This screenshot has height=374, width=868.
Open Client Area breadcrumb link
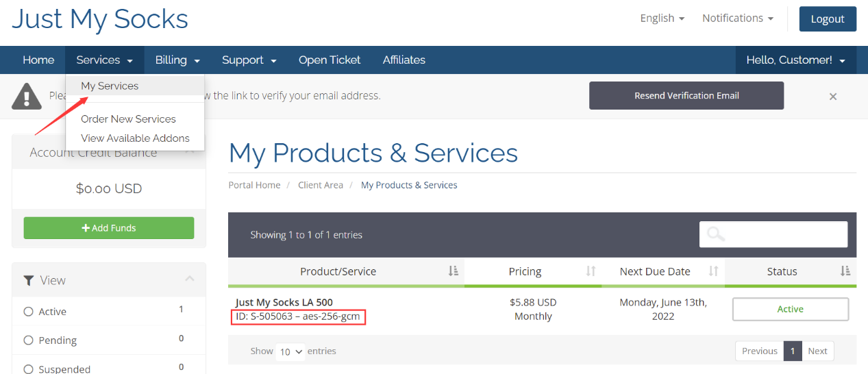pos(321,185)
